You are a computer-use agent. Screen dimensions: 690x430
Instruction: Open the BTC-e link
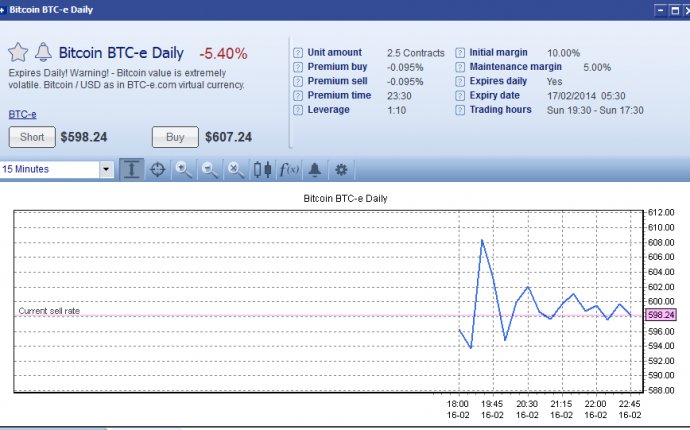pos(22,114)
